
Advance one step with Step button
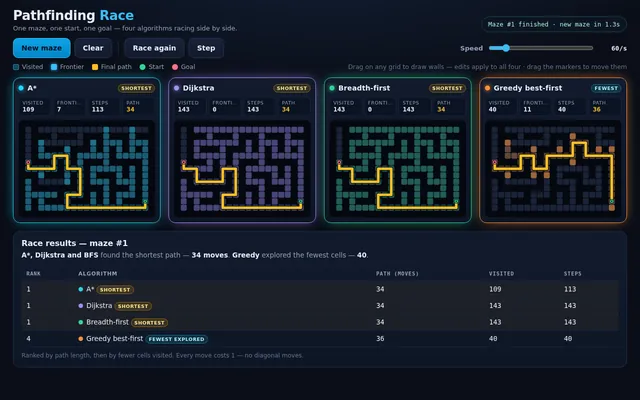click(x=206, y=48)
